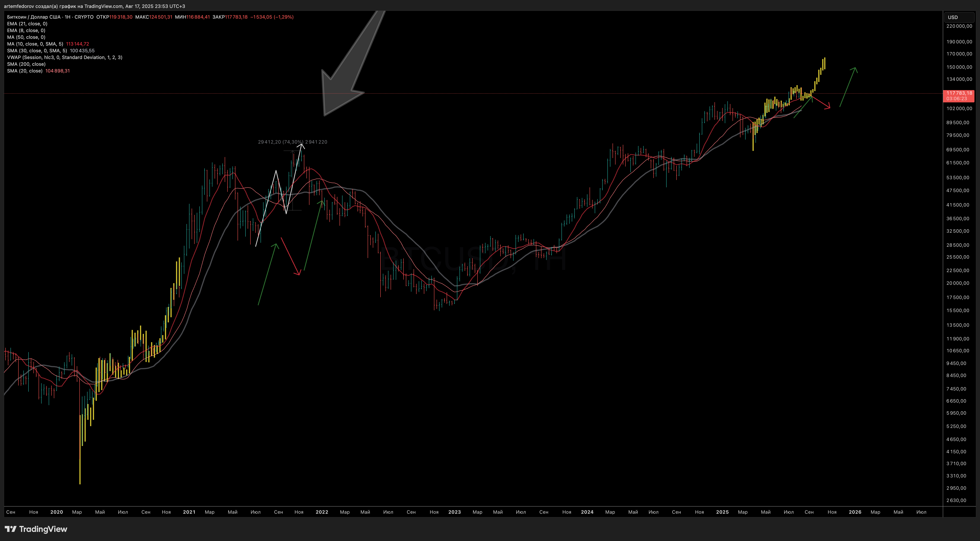This screenshot has height=541, width=980.
Task: Click the 2020 label on the time axis
Action: (57, 512)
